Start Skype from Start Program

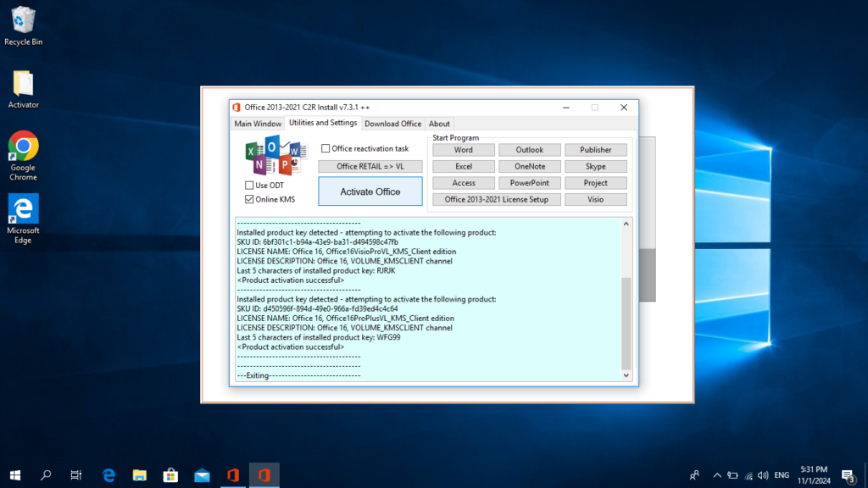click(x=596, y=167)
